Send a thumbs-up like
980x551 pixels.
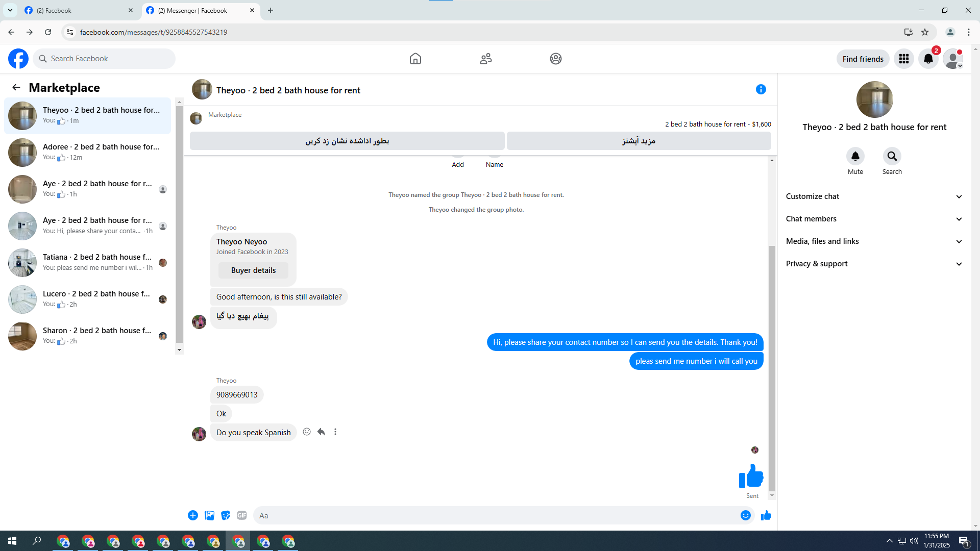(x=766, y=515)
